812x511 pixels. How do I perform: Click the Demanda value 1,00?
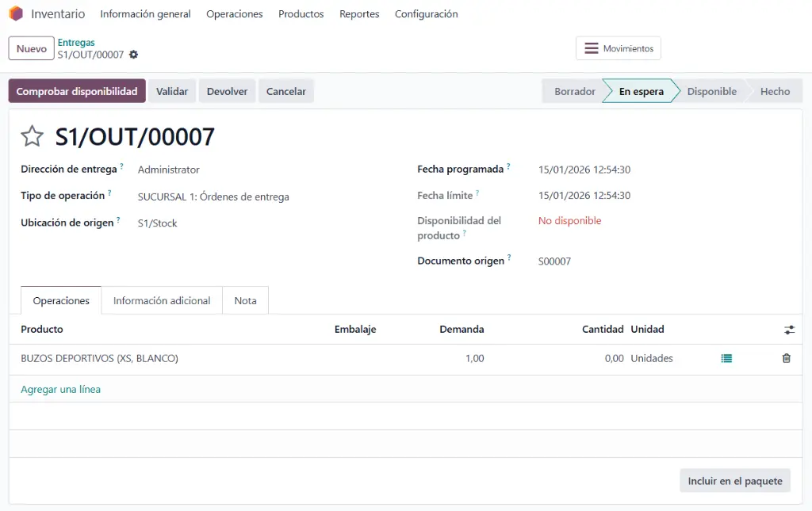point(474,358)
